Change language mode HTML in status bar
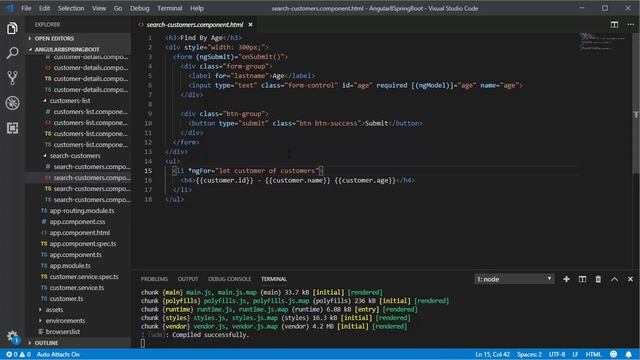Image resolution: width=640 pixels, height=360 pixels. pos(593,354)
